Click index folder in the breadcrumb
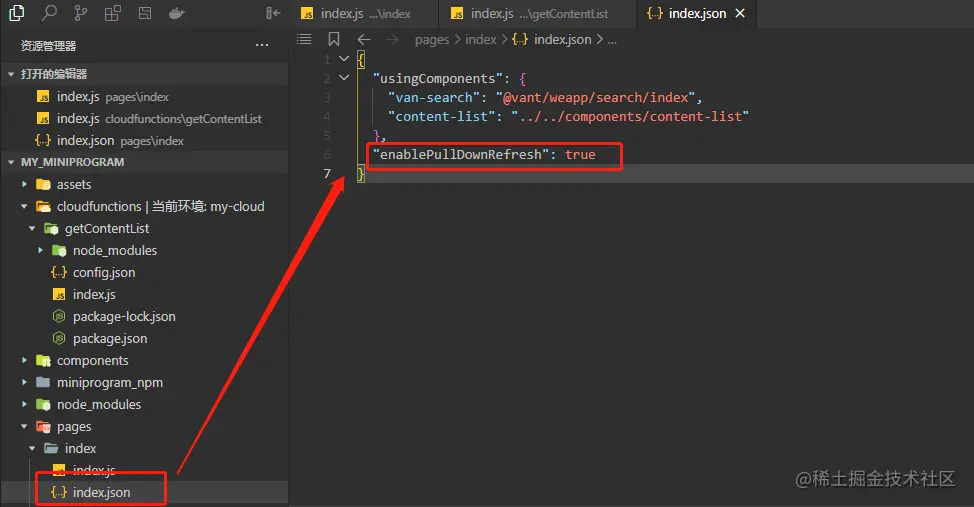Image resolution: width=974 pixels, height=507 pixels. 481,40
